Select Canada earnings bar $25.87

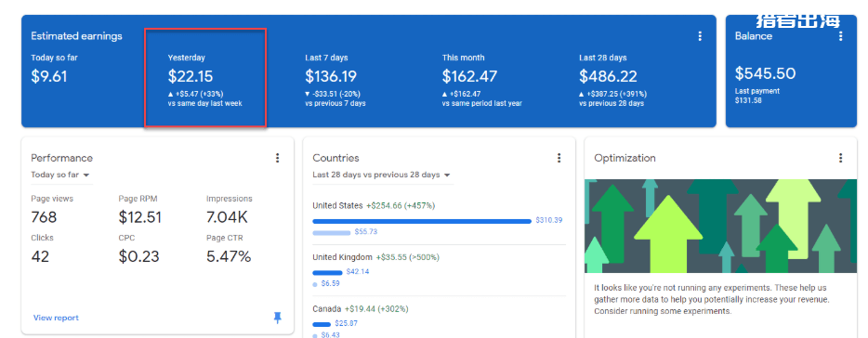(322, 324)
